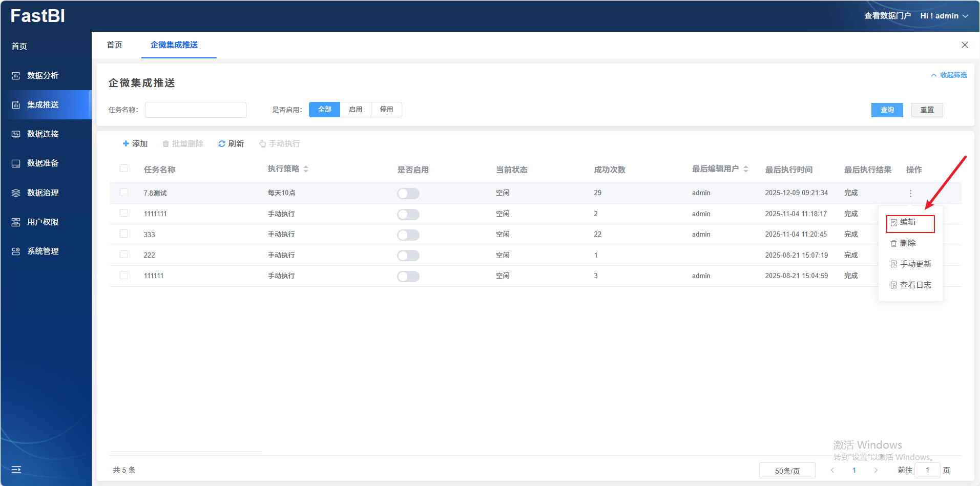The image size is (980, 486).
Task: Open the 数据治理 sidebar icon
Action: [x=16, y=193]
